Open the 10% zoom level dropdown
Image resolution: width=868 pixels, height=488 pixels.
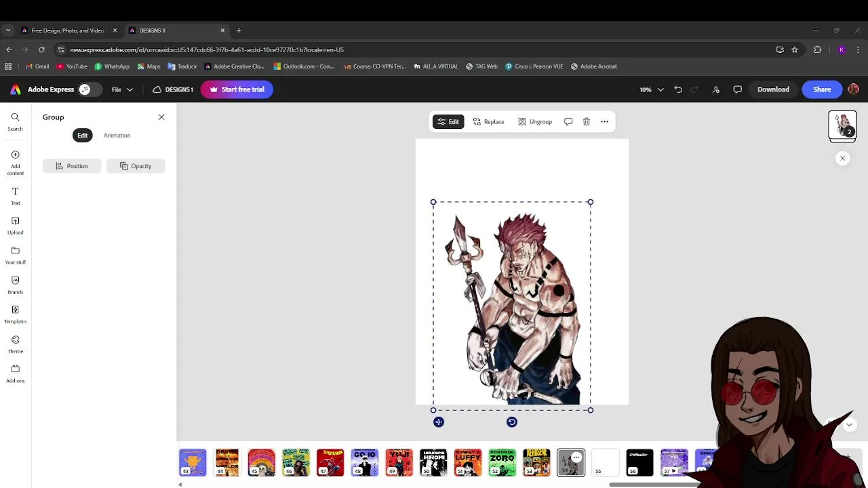coord(652,89)
